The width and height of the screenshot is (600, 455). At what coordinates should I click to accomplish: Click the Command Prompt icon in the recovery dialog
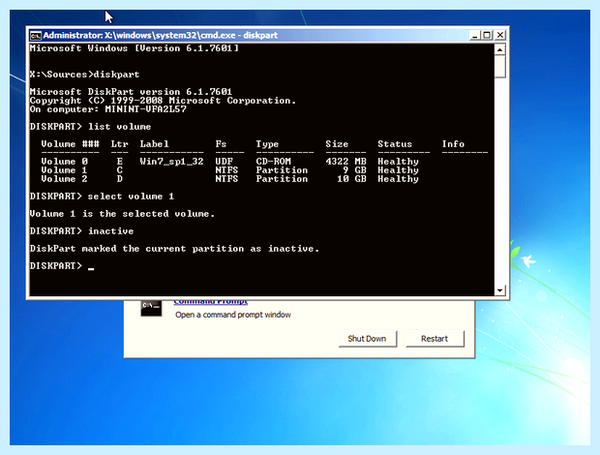(x=151, y=308)
